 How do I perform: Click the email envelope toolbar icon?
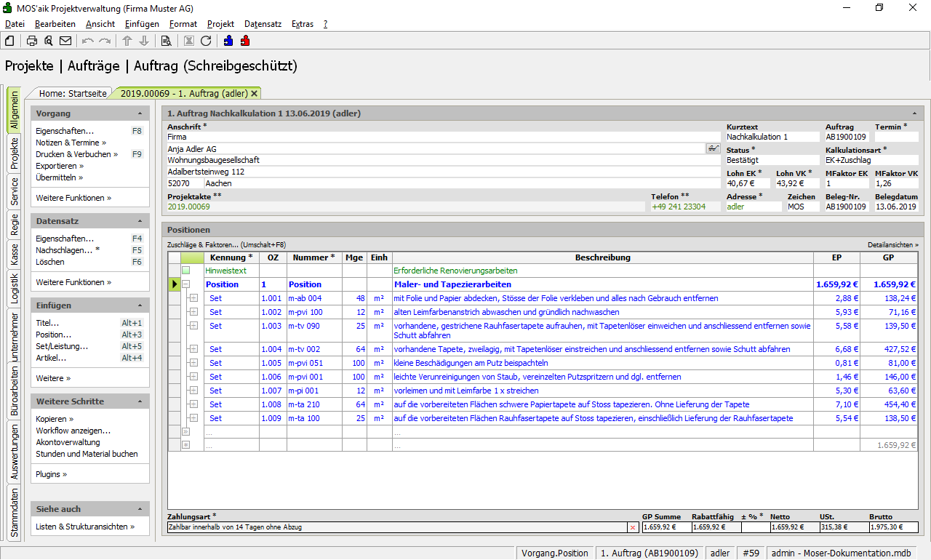65,41
